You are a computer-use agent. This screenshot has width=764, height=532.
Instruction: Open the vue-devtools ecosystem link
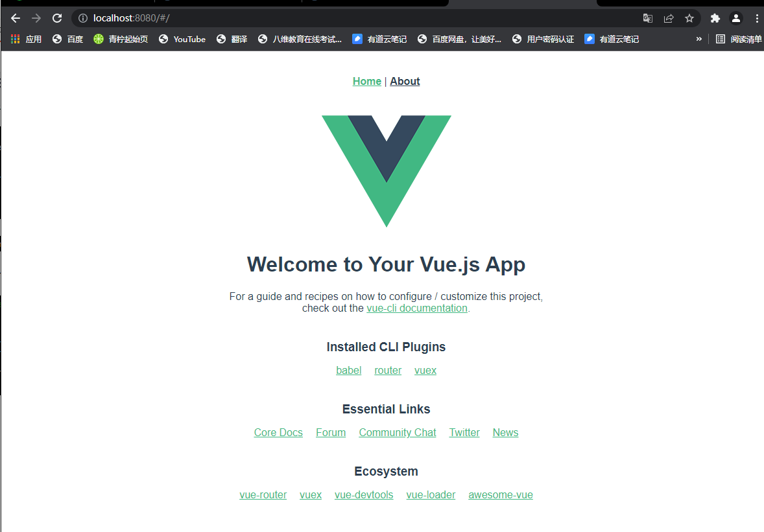click(x=363, y=495)
